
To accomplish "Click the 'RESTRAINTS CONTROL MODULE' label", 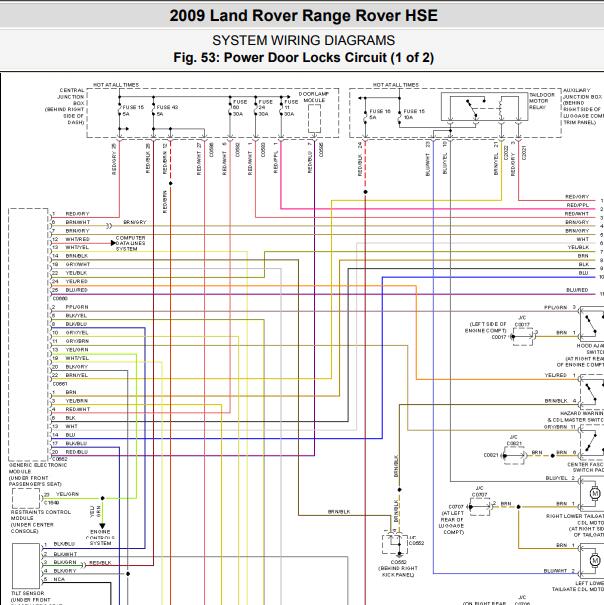I will [x=41, y=515].
